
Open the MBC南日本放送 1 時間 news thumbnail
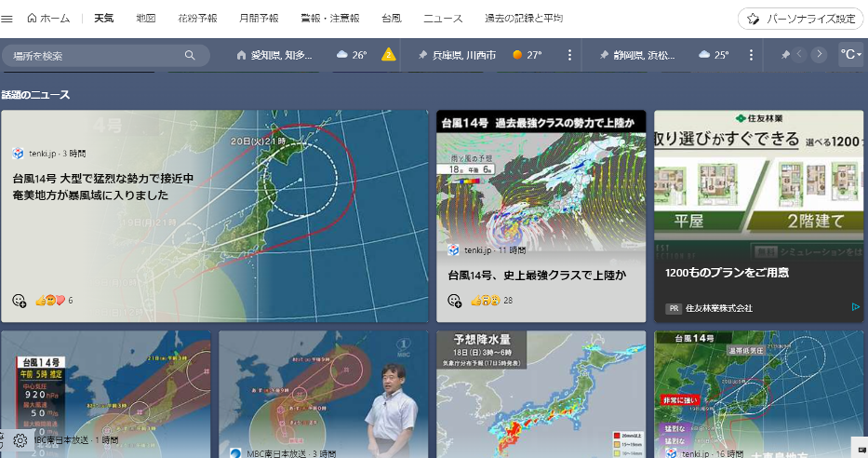106,395
